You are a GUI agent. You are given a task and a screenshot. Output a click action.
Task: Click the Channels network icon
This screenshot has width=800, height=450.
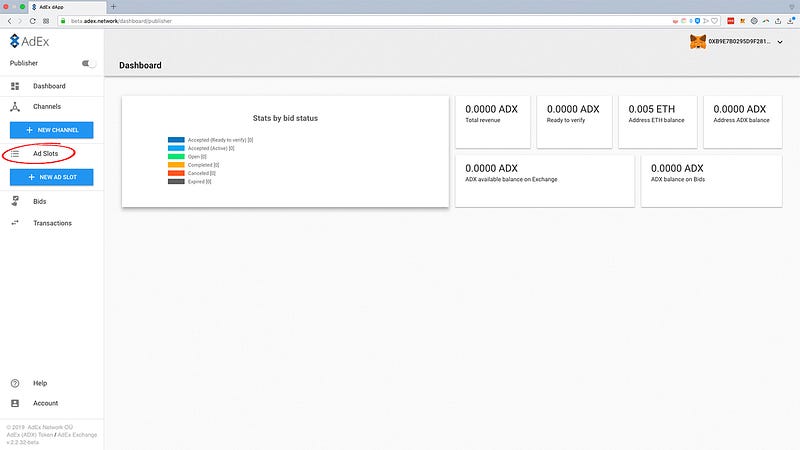point(15,107)
